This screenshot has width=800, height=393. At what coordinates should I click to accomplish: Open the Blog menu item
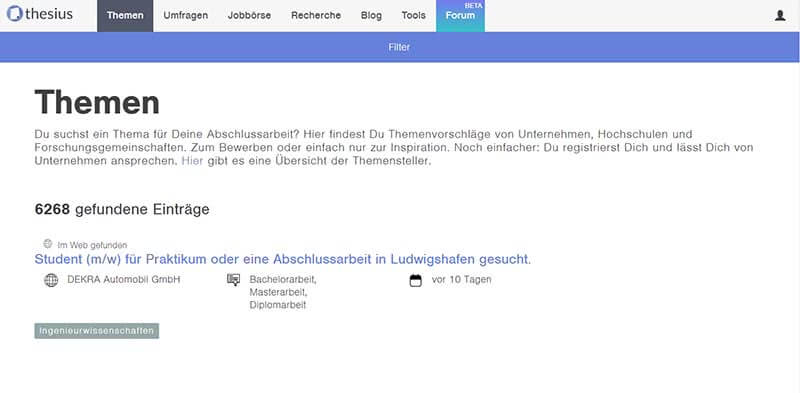click(371, 16)
